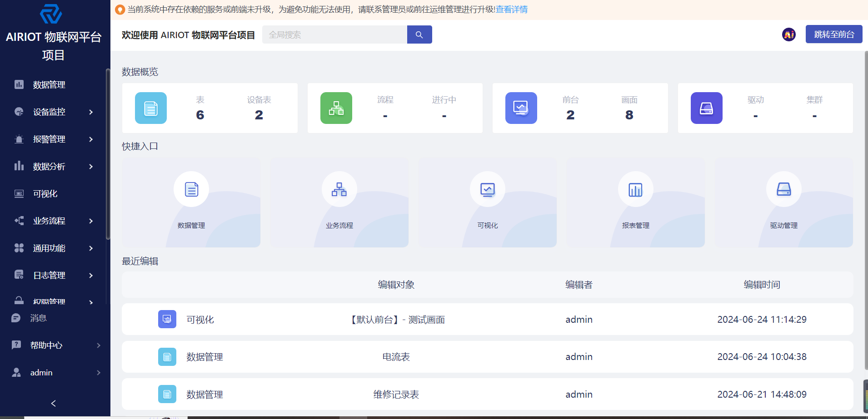Image resolution: width=868 pixels, height=419 pixels.
Task: Expand the admin account menu arrow
Action: click(99, 372)
